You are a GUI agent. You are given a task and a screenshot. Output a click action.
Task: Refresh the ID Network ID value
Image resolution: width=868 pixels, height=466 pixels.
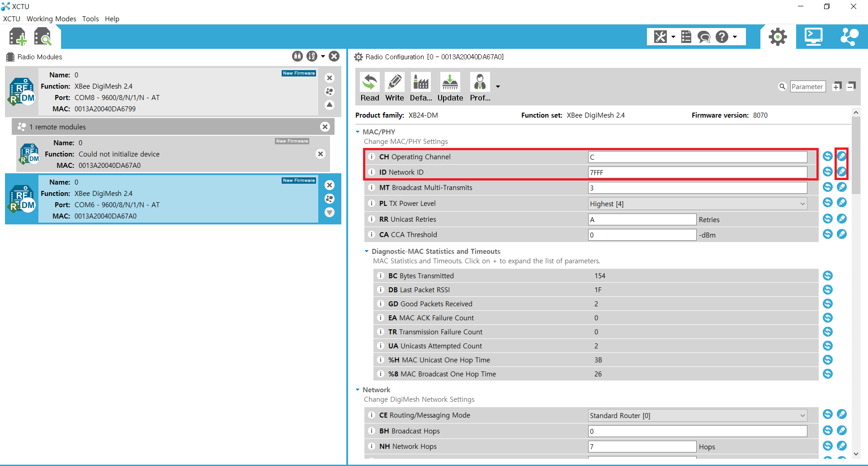tap(827, 171)
